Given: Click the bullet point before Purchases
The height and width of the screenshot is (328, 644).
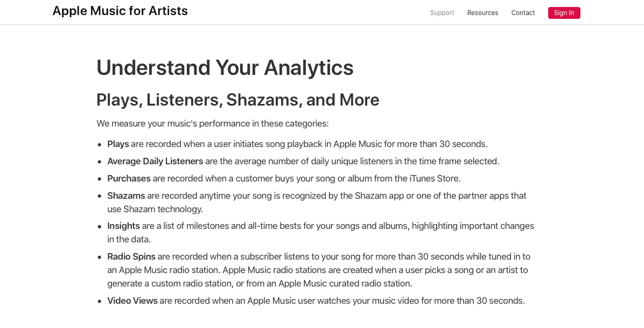Looking at the screenshot, I should coord(100,179).
